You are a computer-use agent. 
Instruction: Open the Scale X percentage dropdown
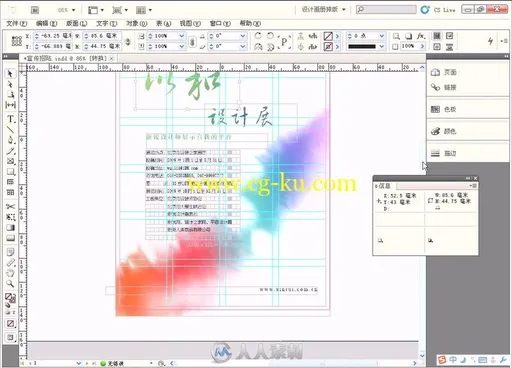pos(182,36)
